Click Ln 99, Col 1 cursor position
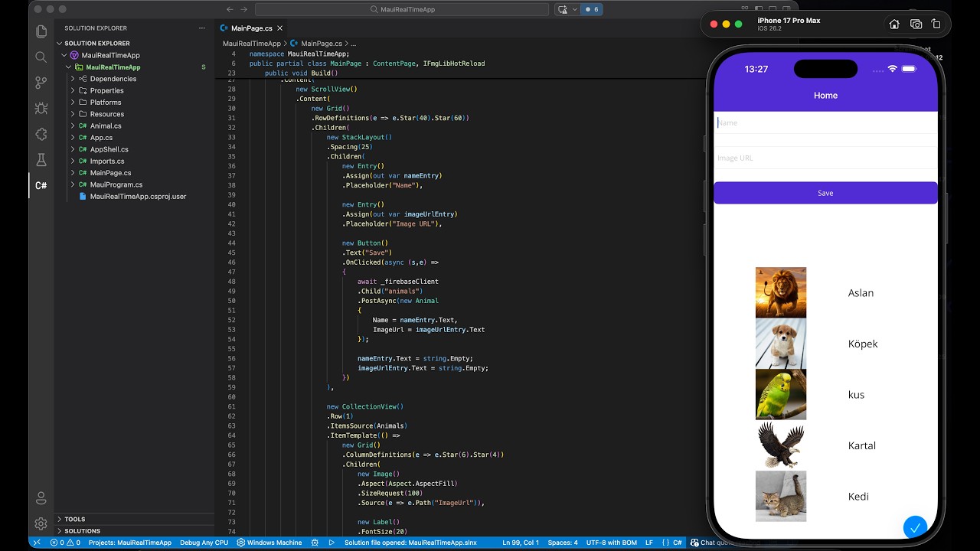 pos(521,543)
